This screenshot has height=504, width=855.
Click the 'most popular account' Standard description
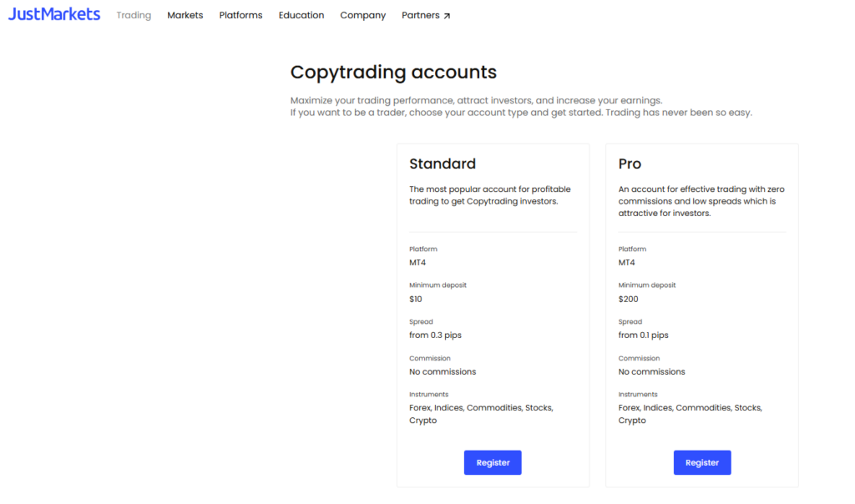[489, 195]
